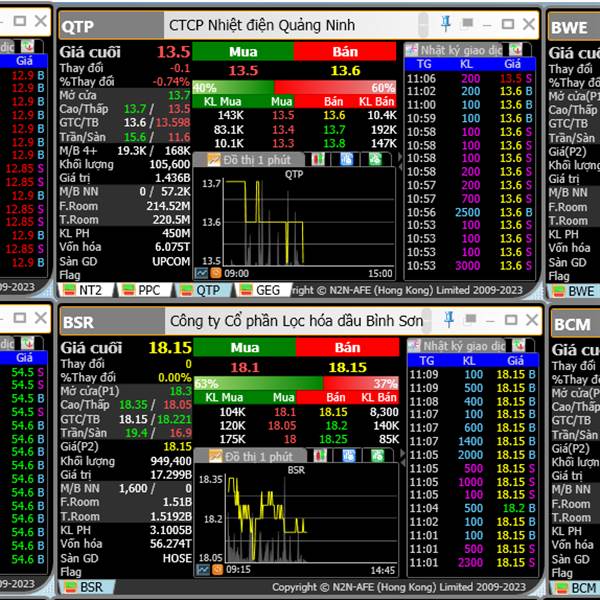Click line chart icon below QTP chart
This screenshot has width=600, height=600.
pos(202,273)
